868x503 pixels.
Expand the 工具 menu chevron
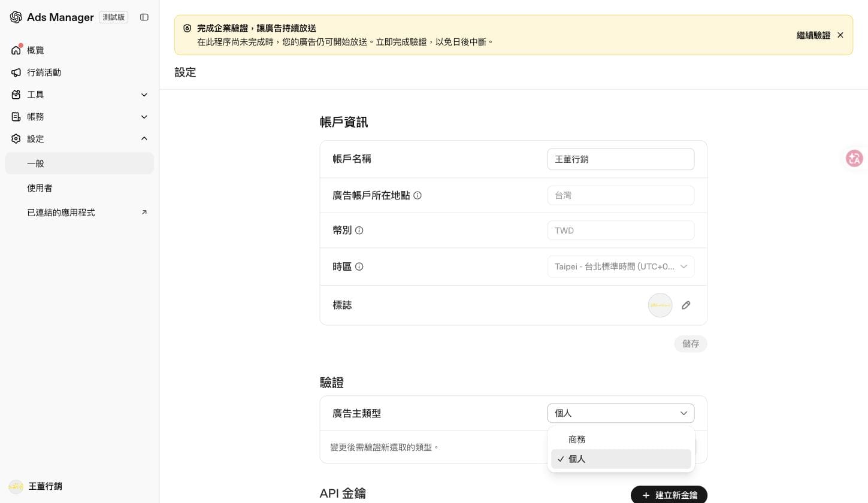tap(144, 95)
